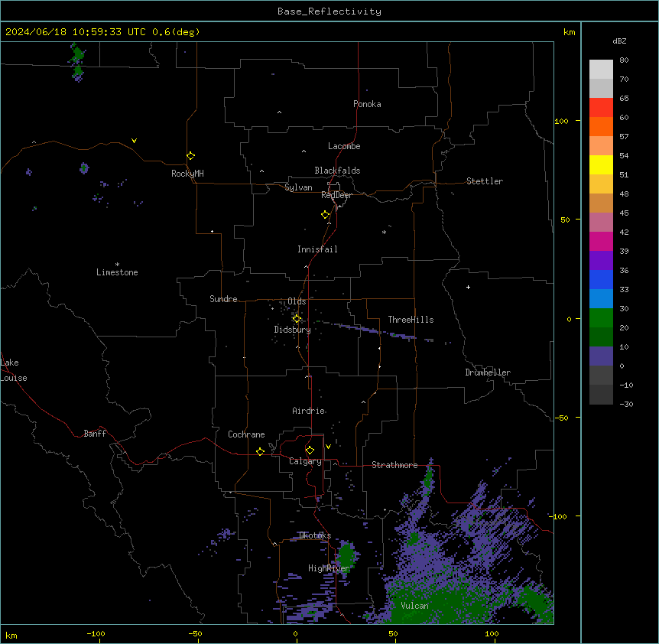Click the -30 value in dBZ legend
659x644 pixels.
626,404
